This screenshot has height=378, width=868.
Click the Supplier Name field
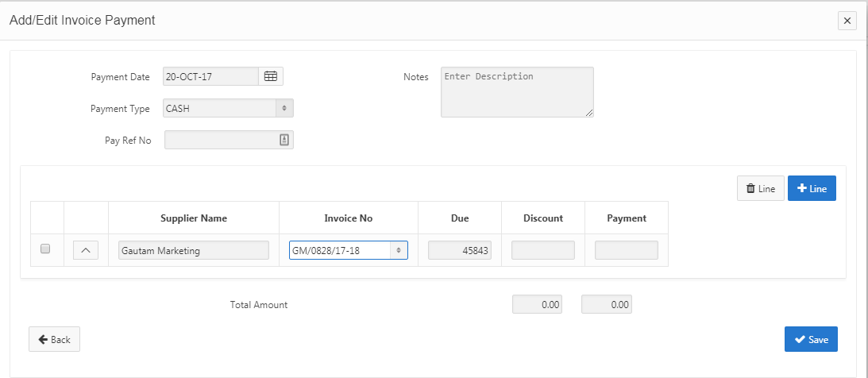pyautogui.click(x=193, y=250)
